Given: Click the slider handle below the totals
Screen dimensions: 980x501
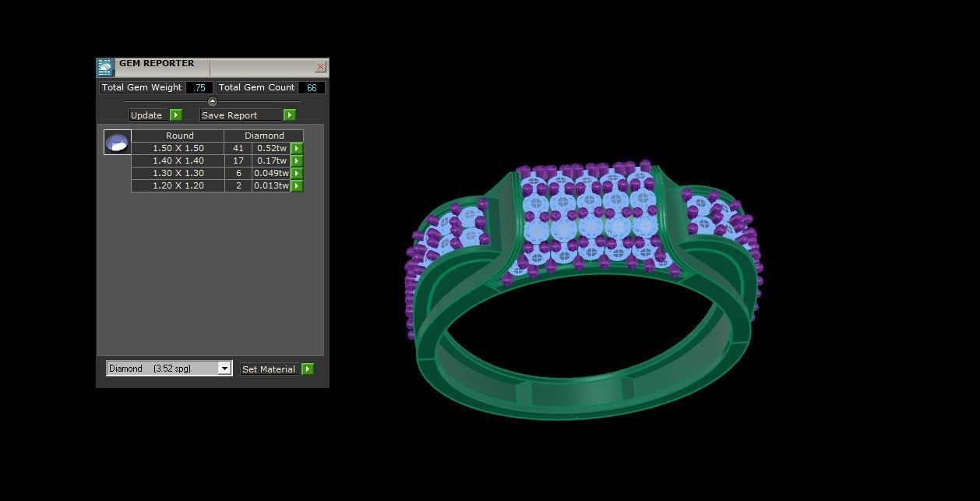Looking at the screenshot, I should (212, 101).
